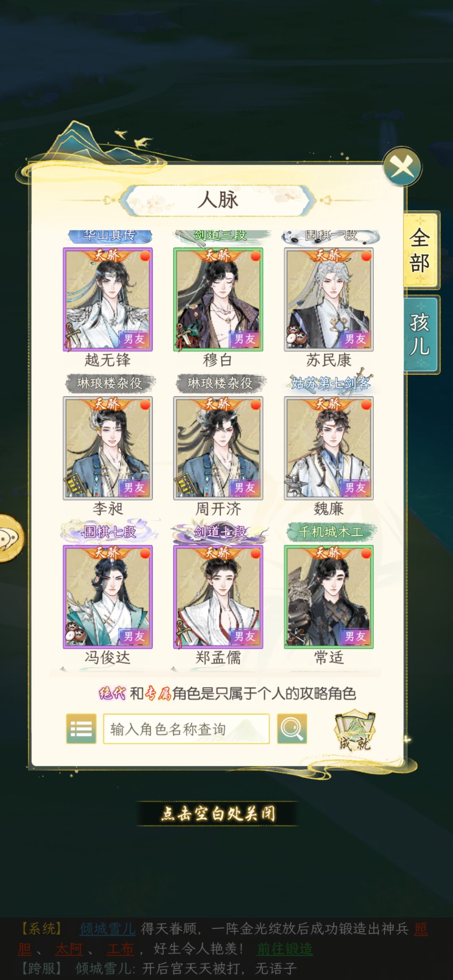Screen dimensions: 453x980
Task: Switch to the 孩儿 tab
Action: [420, 334]
